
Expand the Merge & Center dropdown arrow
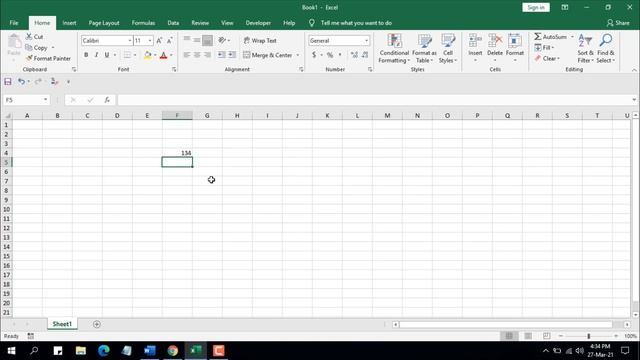coord(298,55)
